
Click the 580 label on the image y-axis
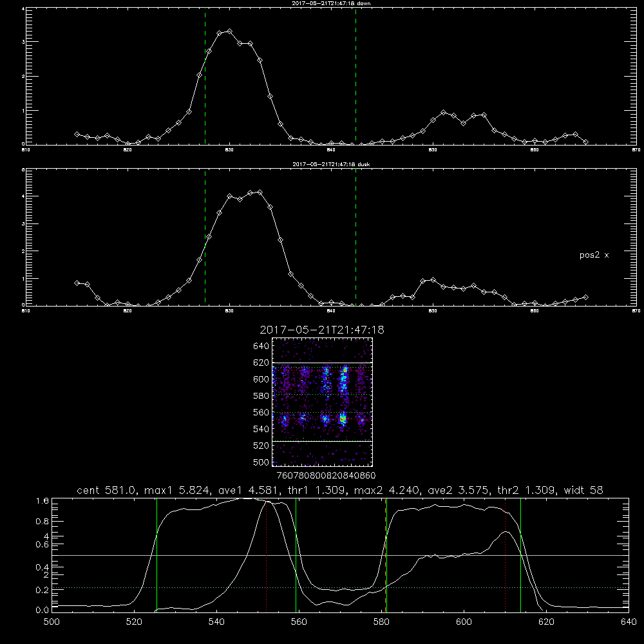coord(261,396)
